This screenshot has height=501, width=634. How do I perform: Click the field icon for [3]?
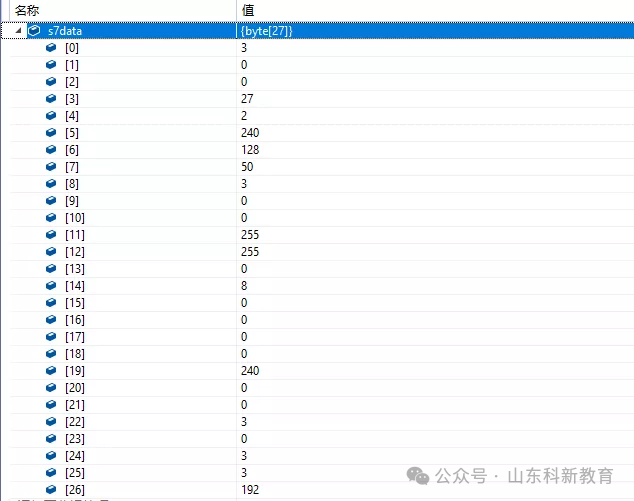pos(51,99)
